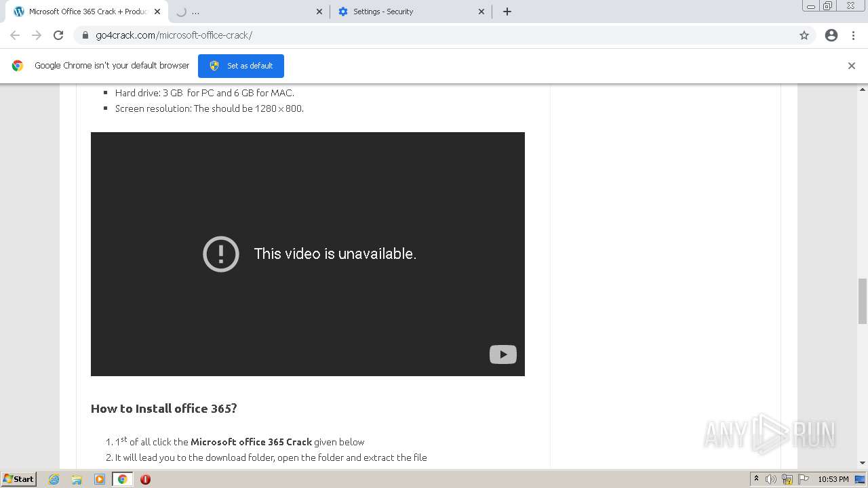Click Chrome icon in taskbar

(122, 479)
